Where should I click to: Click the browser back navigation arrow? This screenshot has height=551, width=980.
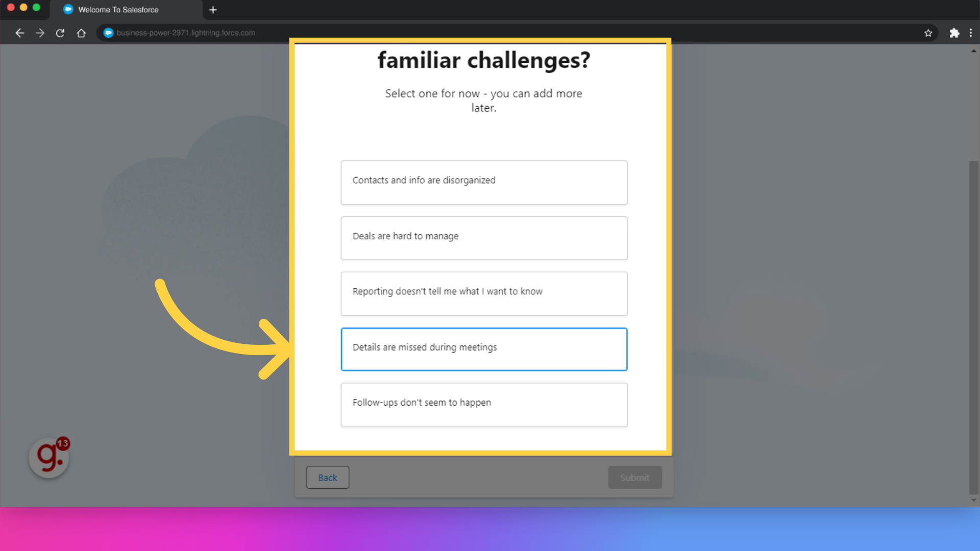[x=19, y=32]
